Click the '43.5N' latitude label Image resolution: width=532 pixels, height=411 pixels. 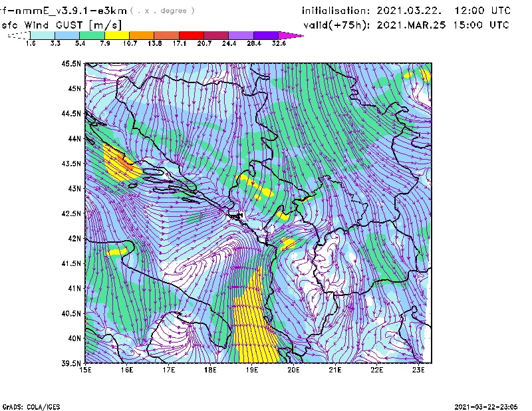71,164
